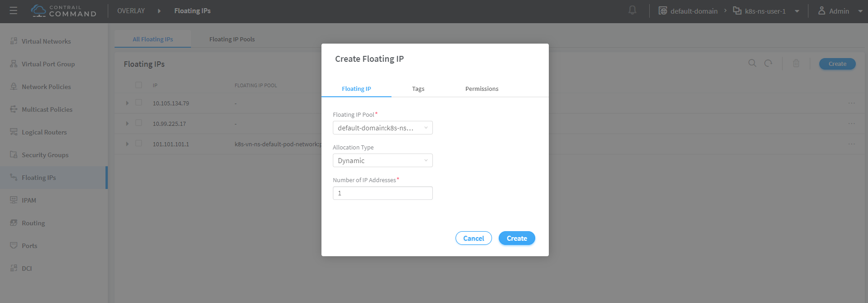Tick the checkbox for 101.101.101.1
The width and height of the screenshot is (868, 303).
(x=139, y=144)
